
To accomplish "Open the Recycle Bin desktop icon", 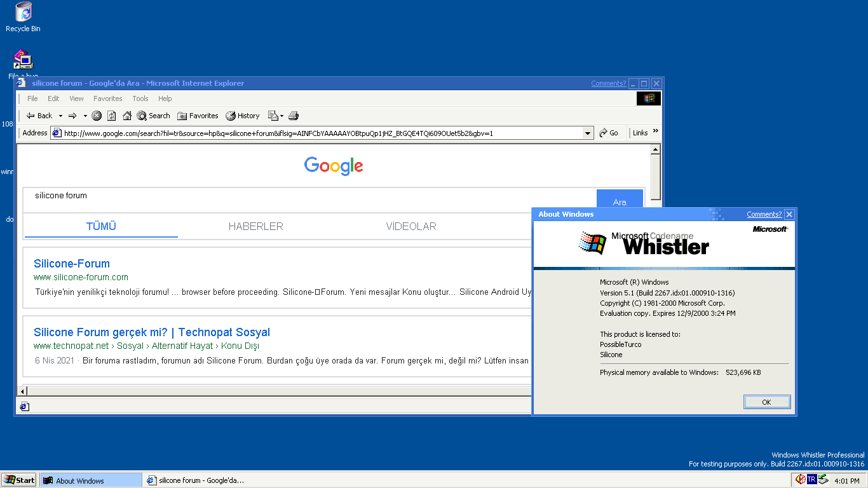I will pyautogui.click(x=23, y=17).
